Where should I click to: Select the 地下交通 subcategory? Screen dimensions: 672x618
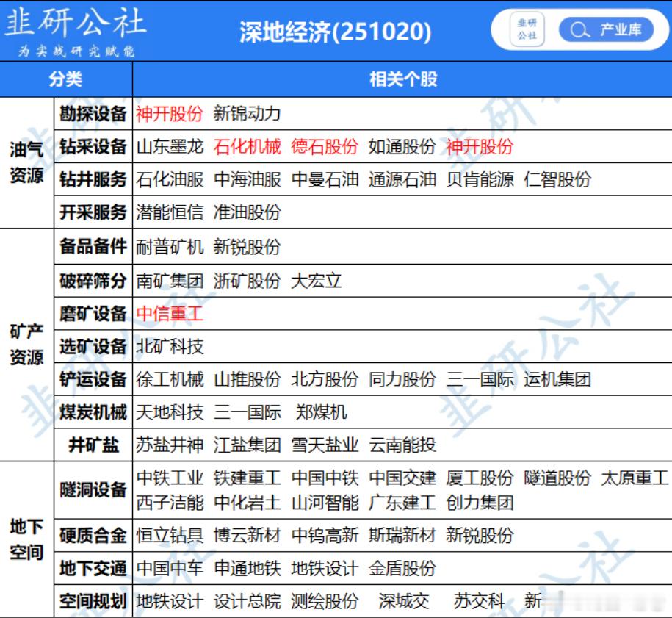tap(93, 569)
